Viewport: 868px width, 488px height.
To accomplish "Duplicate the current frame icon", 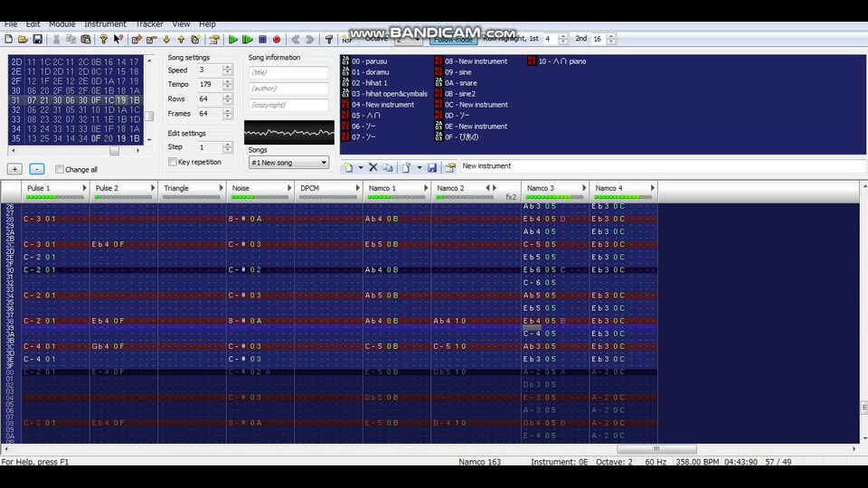I will click(x=195, y=39).
